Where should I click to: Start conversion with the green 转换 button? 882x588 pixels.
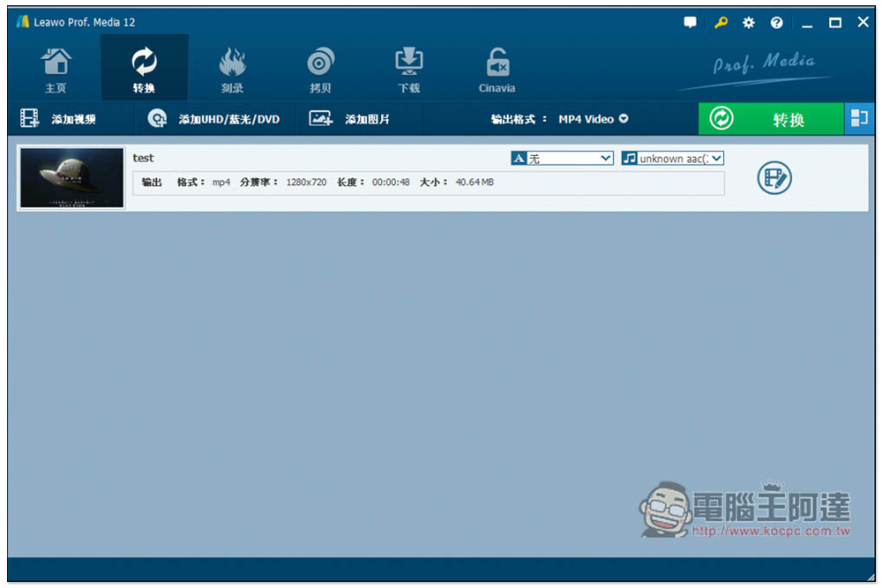pyautogui.click(x=771, y=119)
